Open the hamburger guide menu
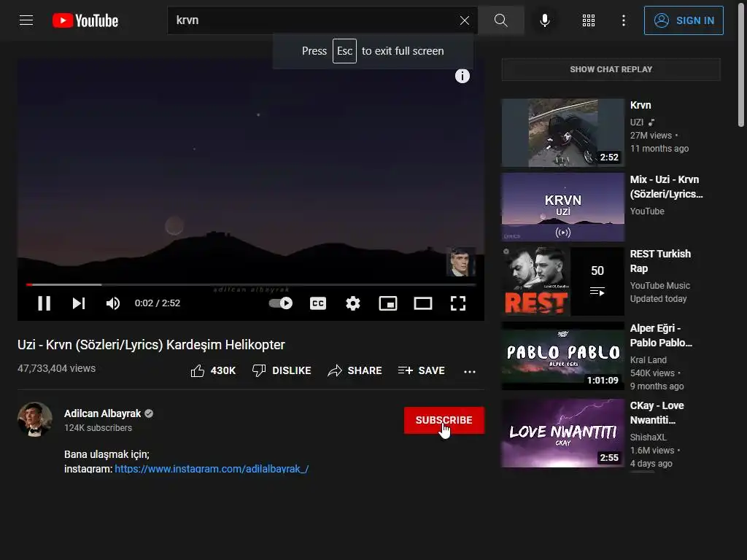 click(x=26, y=20)
